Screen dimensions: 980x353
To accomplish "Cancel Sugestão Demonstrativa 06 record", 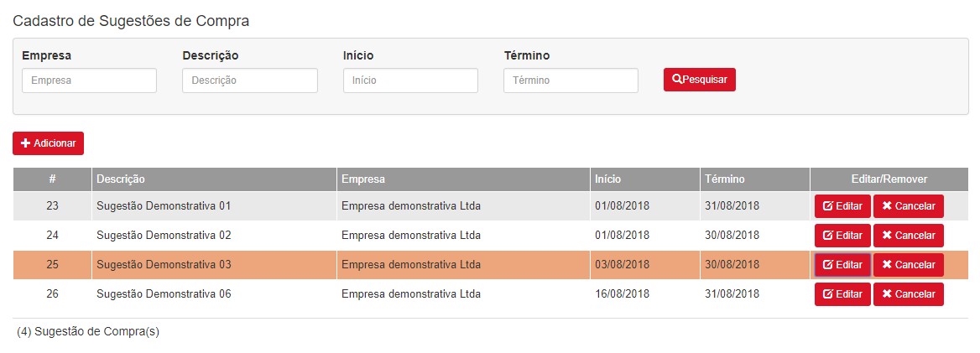I will tap(908, 294).
